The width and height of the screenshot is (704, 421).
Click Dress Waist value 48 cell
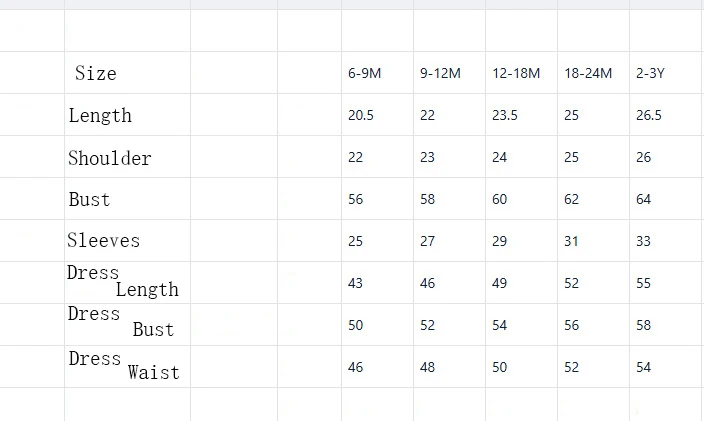[428, 368]
